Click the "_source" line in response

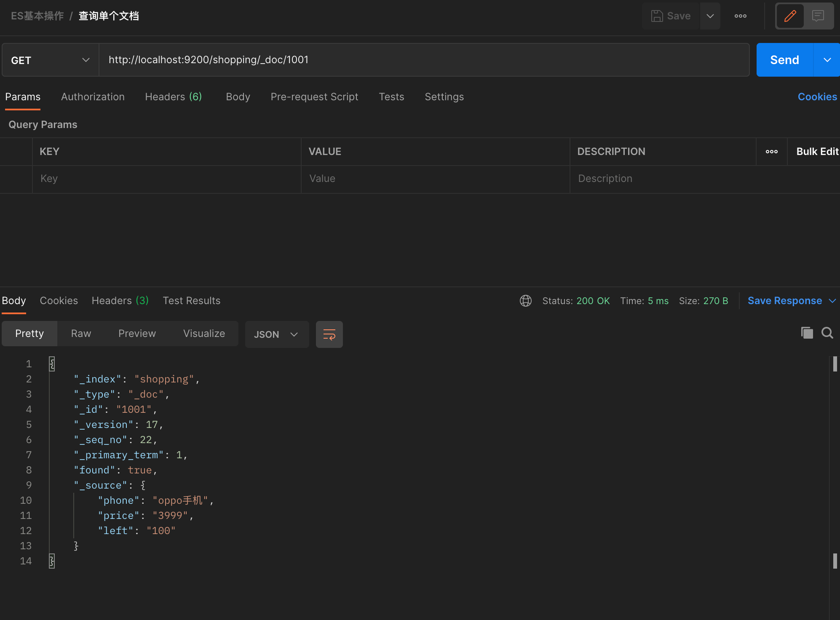(x=110, y=485)
